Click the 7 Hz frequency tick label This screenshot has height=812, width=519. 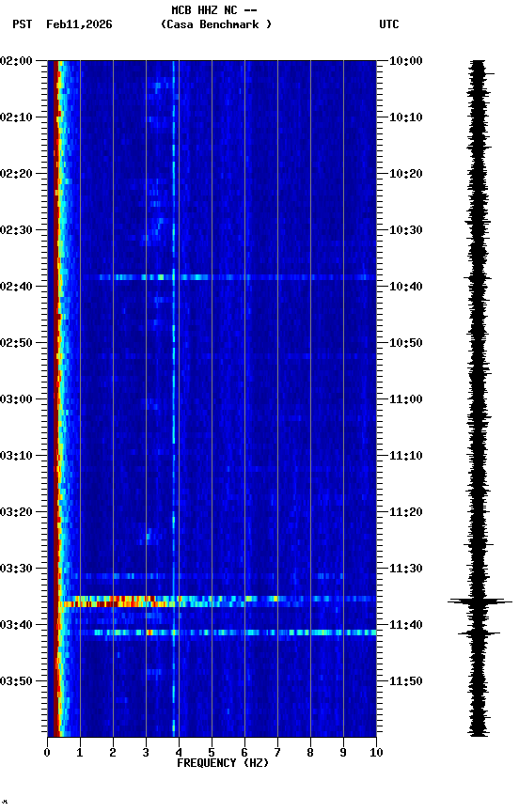[277, 753]
